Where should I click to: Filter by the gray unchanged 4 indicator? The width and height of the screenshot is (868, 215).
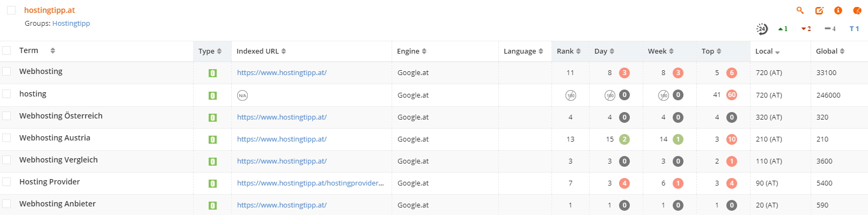coord(830,29)
